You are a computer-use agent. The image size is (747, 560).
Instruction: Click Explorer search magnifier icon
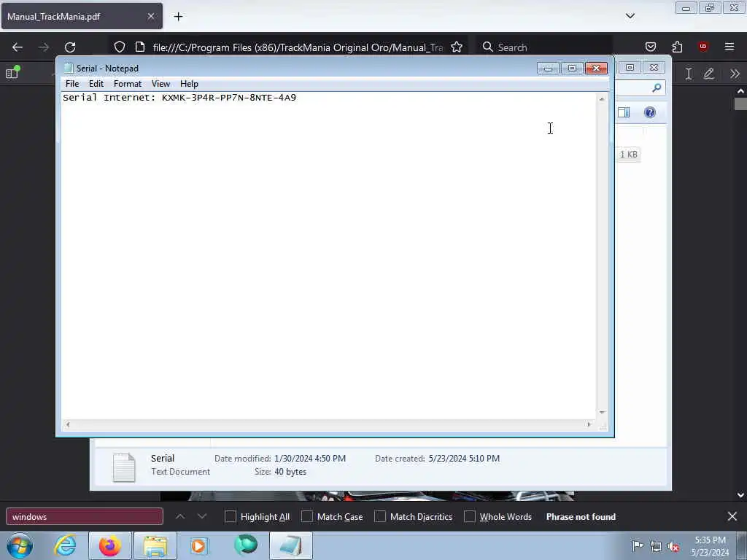click(x=657, y=87)
